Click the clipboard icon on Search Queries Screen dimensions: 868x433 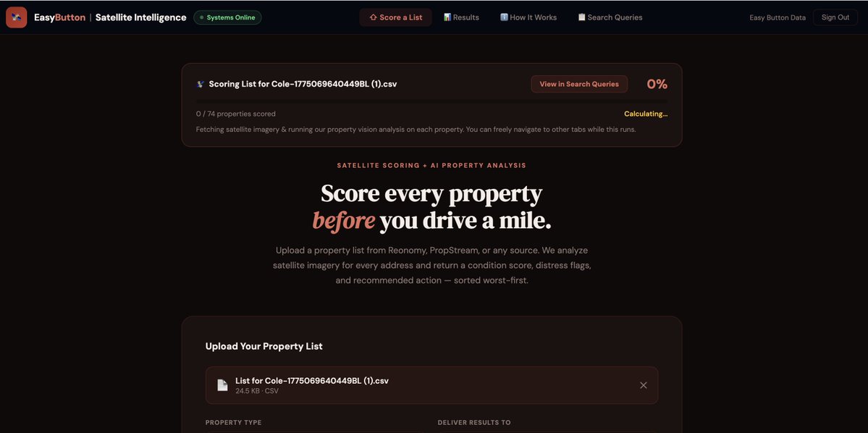pyautogui.click(x=581, y=17)
